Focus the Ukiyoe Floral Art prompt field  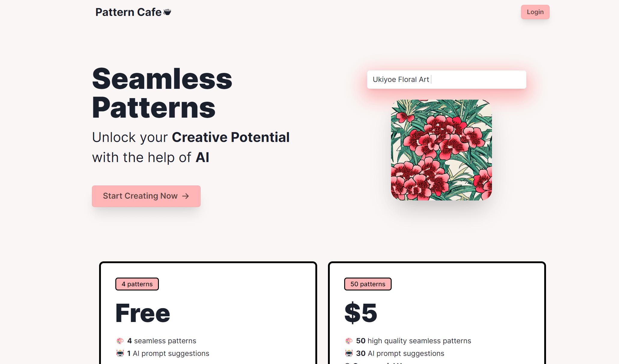[446, 80]
